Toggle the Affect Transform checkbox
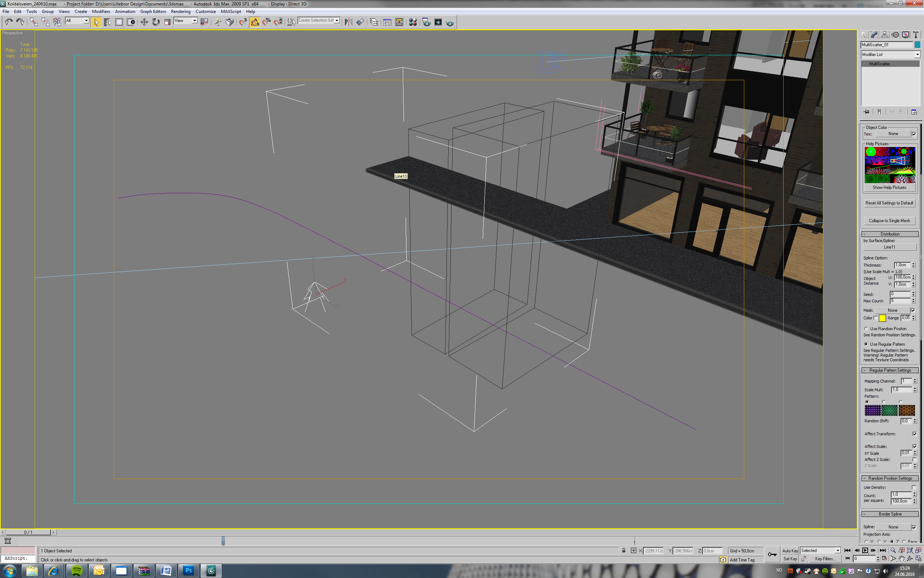The image size is (924, 578). click(x=915, y=433)
